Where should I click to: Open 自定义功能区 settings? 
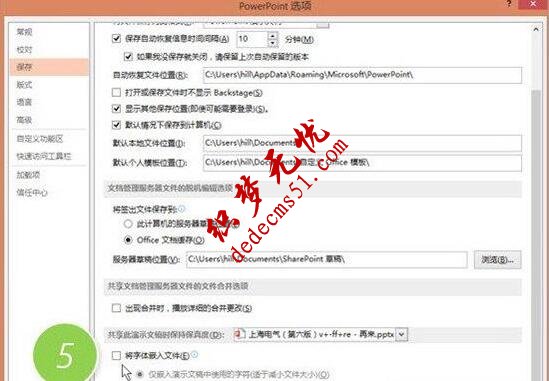[40, 139]
